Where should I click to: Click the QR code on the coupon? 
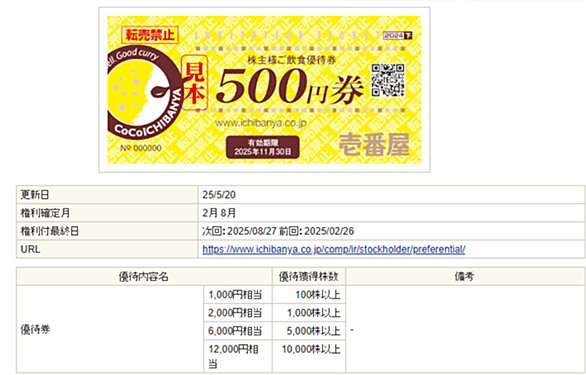(388, 80)
